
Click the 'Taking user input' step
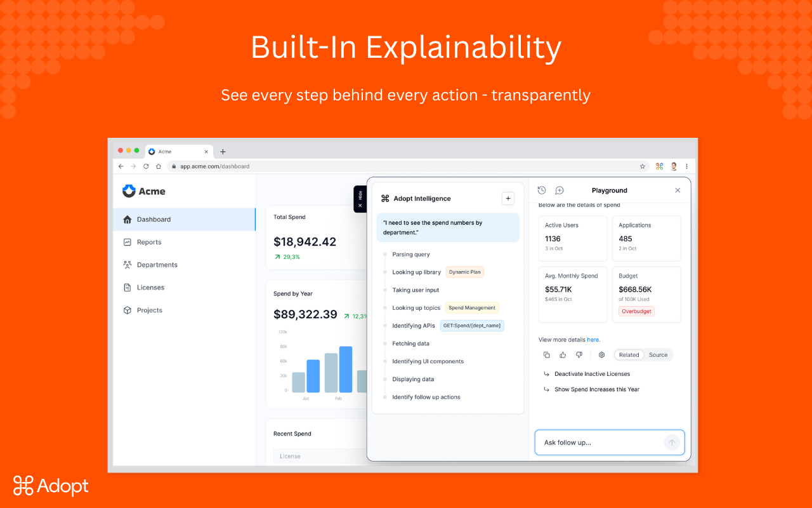pyautogui.click(x=416, y=290)
